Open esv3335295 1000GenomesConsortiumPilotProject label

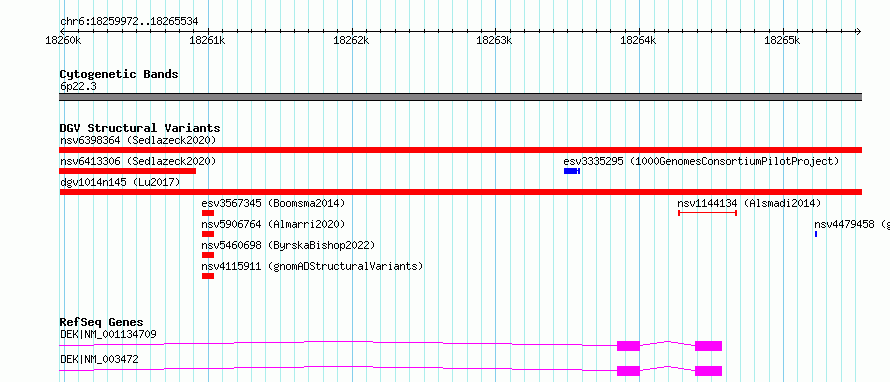[x=701, y=162]
